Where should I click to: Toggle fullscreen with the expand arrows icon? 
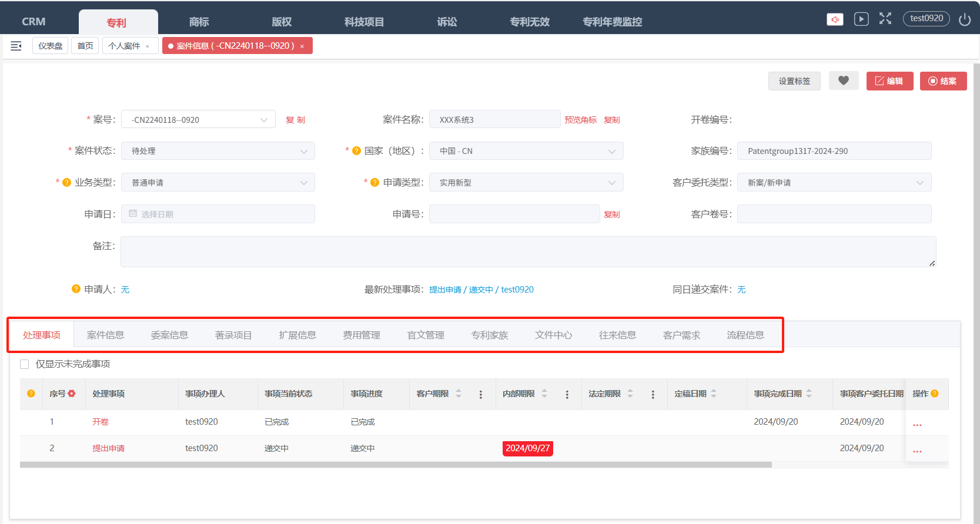885,18
